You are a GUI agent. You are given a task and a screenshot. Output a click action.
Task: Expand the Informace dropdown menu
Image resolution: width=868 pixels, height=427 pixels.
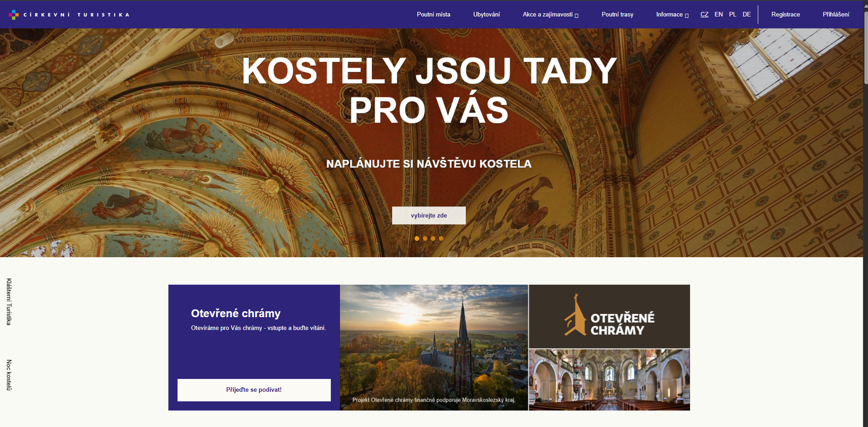coord(672,15)
